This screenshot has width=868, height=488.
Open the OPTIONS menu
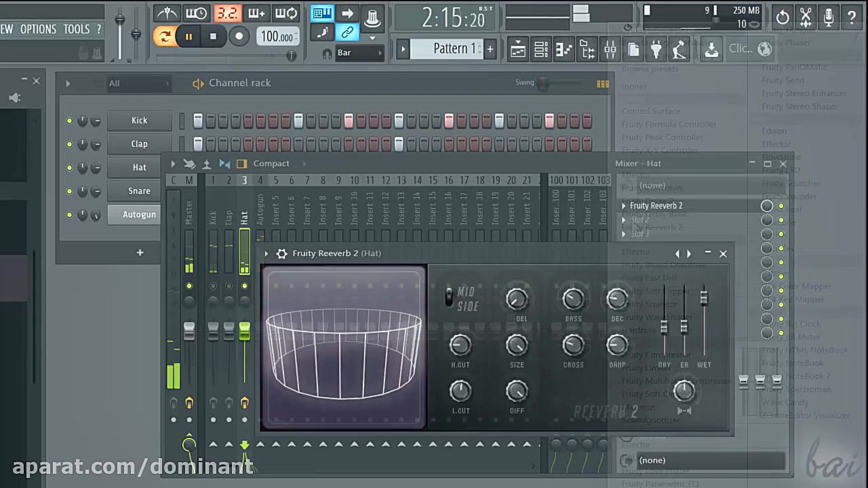[x=38, y=29]
